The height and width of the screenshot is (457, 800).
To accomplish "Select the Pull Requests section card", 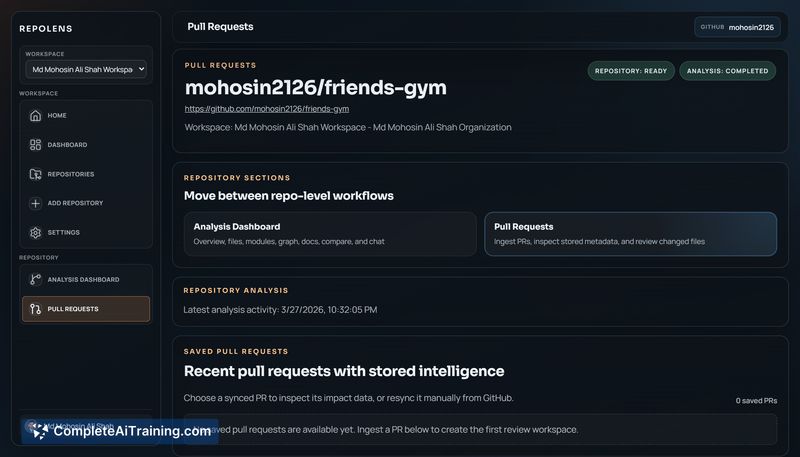I will click(630, 233).
